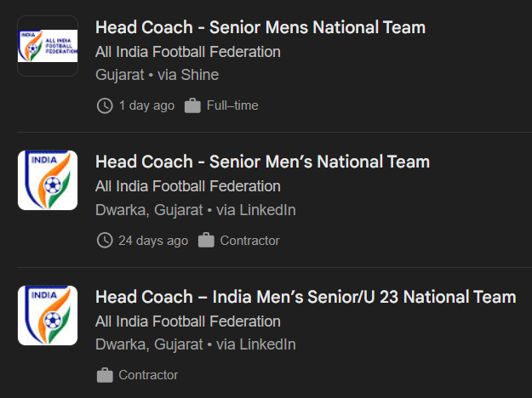Open Head Coach - Senior Mens National Team job

click(260, 27)
